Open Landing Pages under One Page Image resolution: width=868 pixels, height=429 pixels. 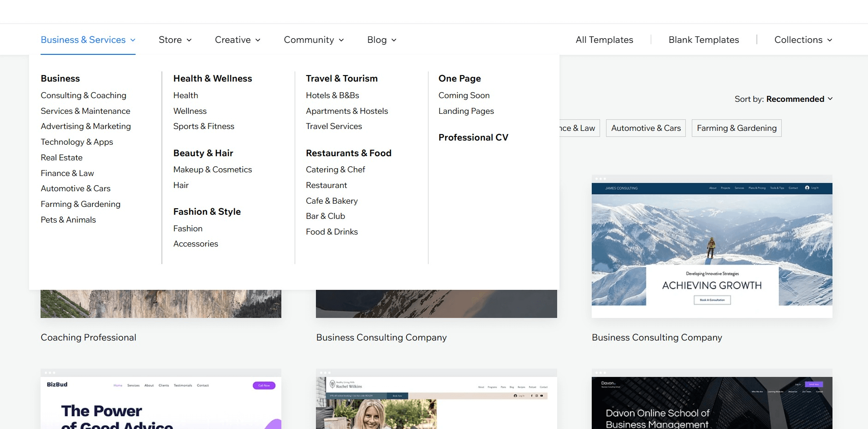click(x=466, y=111)
